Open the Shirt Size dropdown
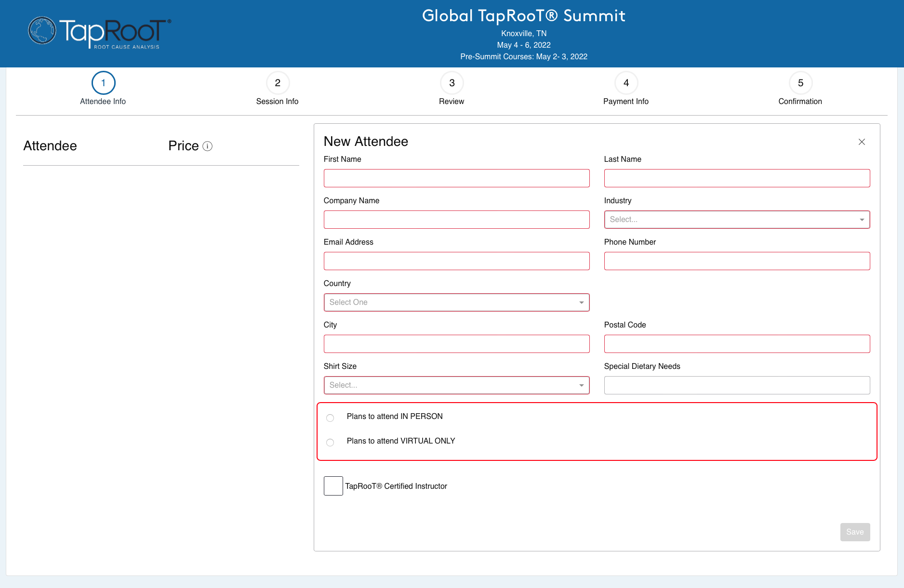904x588 pixels. [x=456, y=385]
